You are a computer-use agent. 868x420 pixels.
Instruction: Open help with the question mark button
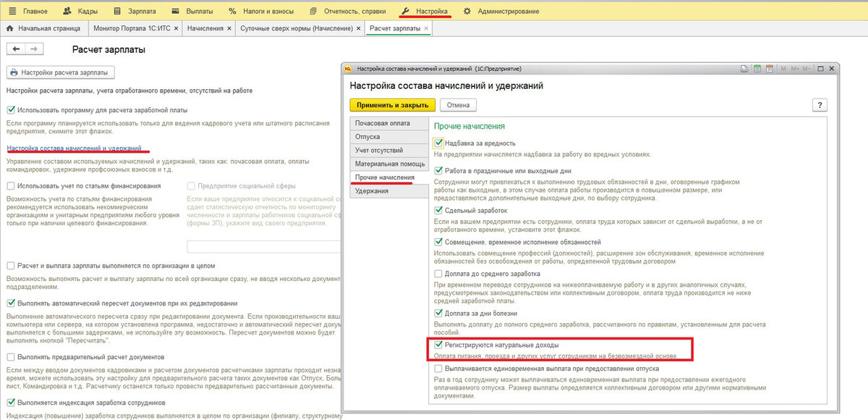coord(820,105)
